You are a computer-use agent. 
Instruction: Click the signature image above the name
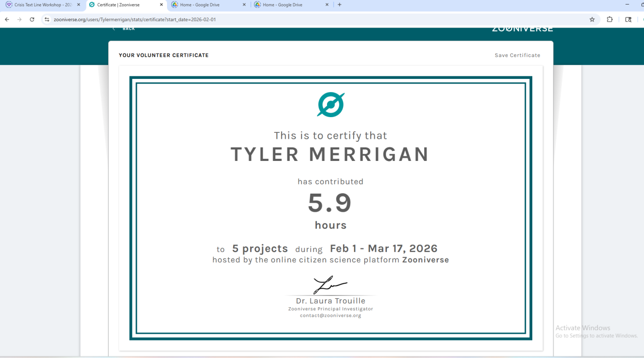coord(330,285)
